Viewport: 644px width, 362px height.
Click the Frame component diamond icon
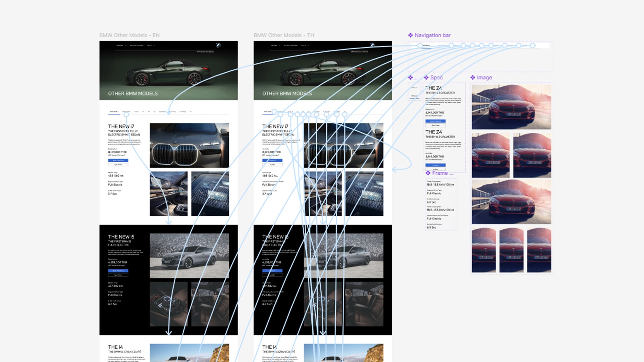[x=428, y=173]
